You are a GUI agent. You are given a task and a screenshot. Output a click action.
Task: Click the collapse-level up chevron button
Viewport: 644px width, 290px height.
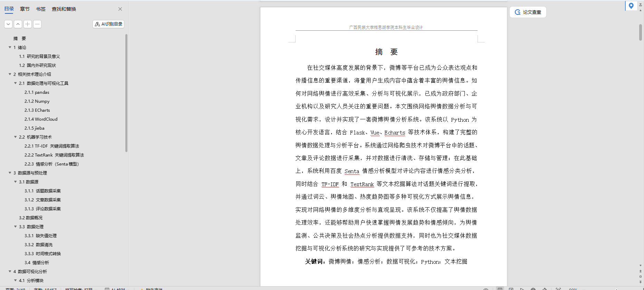pos(18,24)
